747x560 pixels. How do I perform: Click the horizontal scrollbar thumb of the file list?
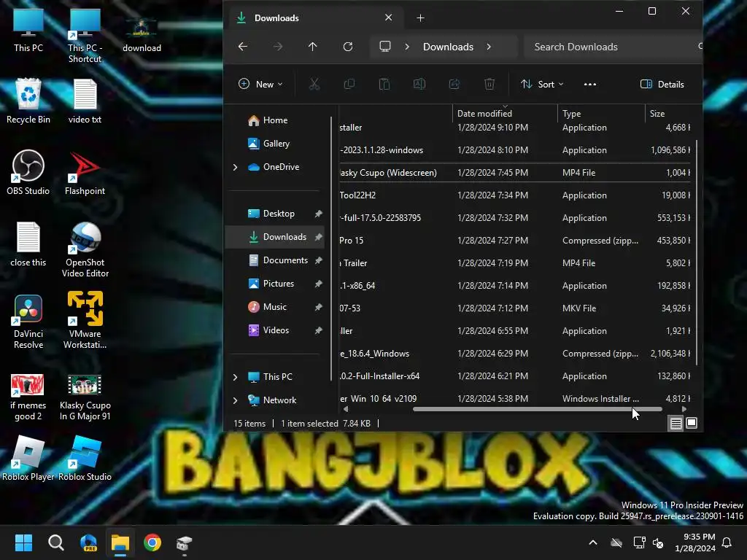[538, 409]
